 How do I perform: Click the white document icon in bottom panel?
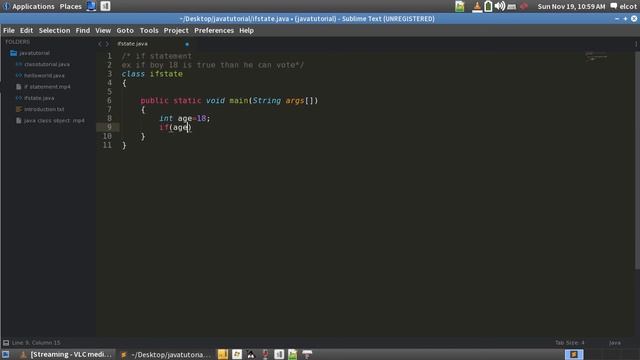click(279, 355)
